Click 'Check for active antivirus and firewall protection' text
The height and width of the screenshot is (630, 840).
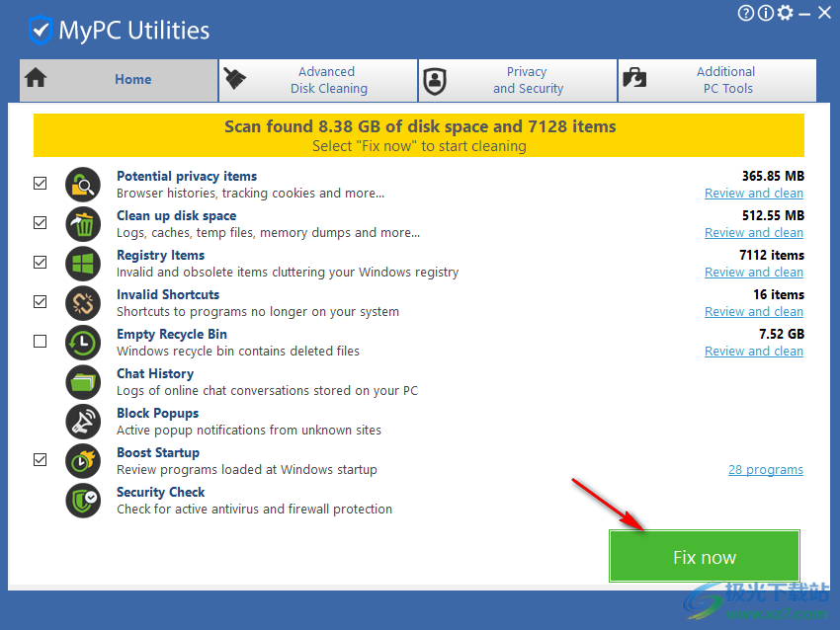click(254, 509)
